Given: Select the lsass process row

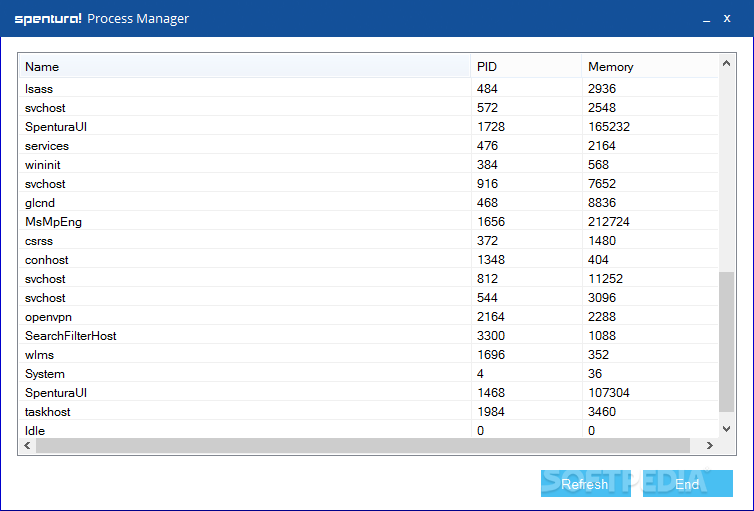Looking at the screenshot, I should [369, 88].
